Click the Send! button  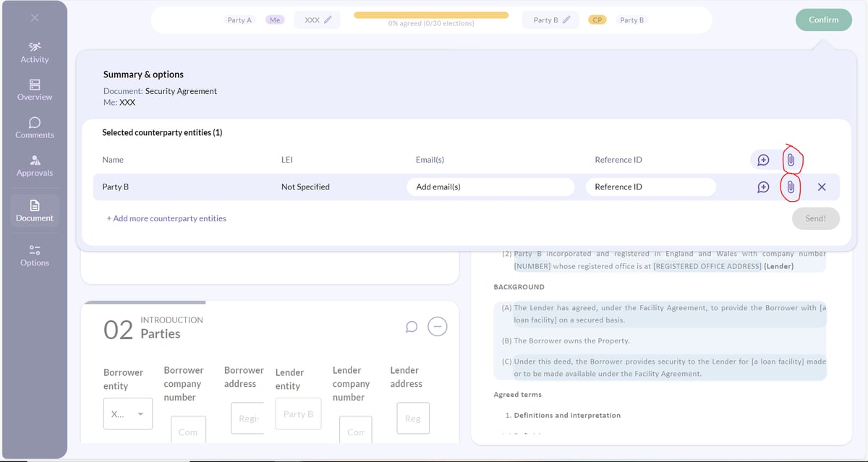click(x=816, y=218)
